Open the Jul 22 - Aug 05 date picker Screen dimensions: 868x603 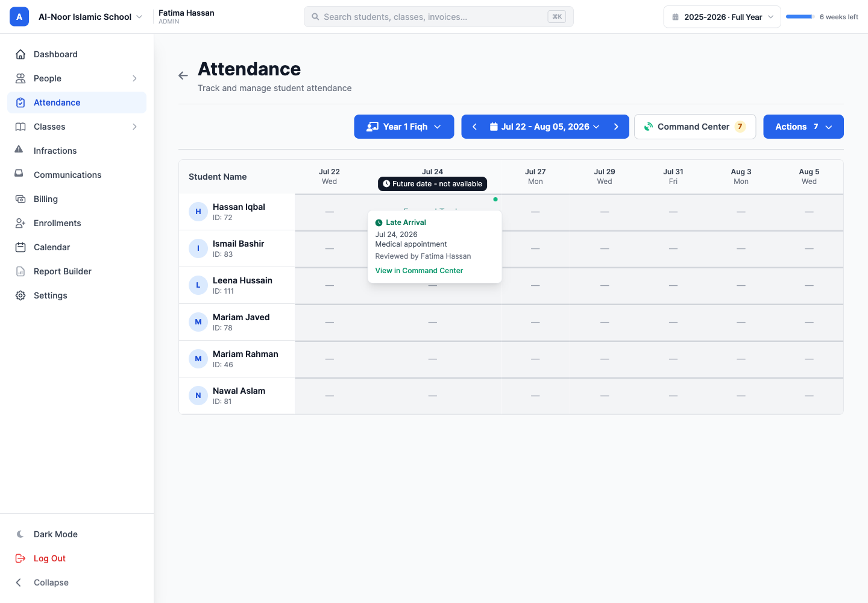click(545, 127)
